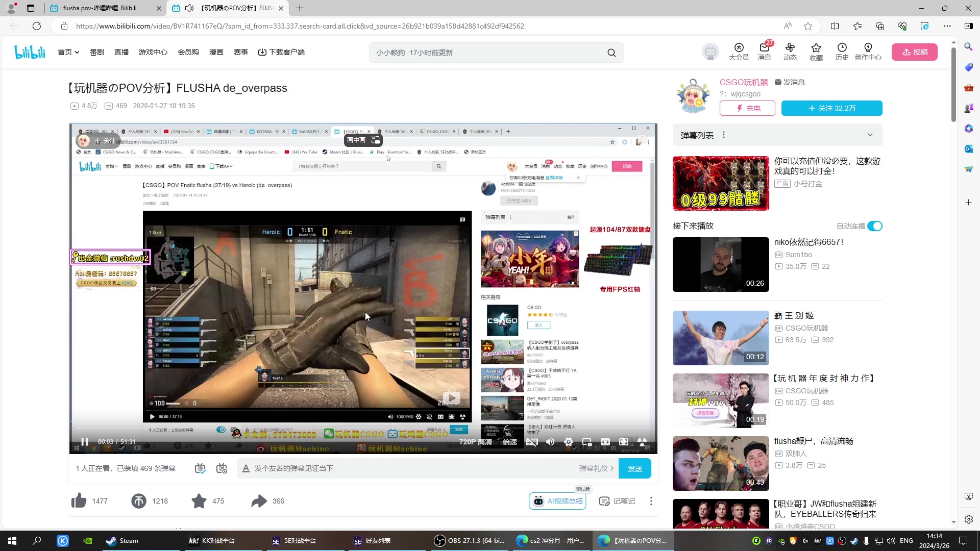980x551 pixels.
Task: Open the 弹幕礼仪 etiquette link
Action: [596, 468]
